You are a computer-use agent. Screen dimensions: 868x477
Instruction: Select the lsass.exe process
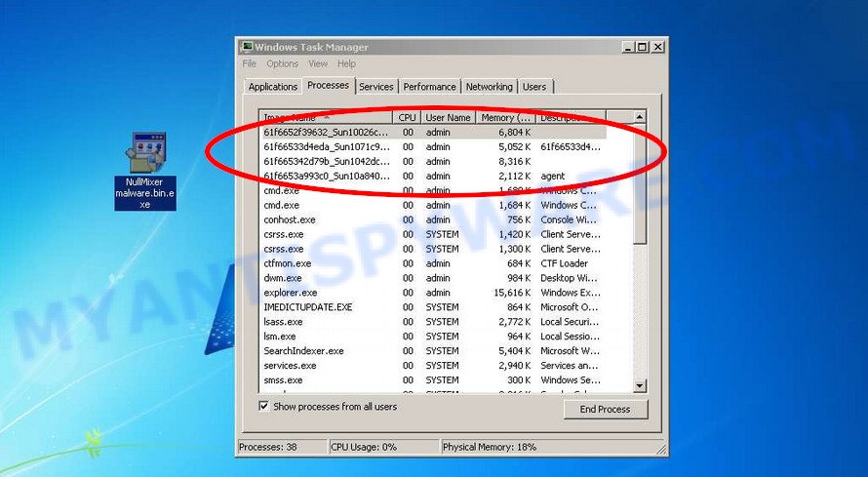[435, 322]
